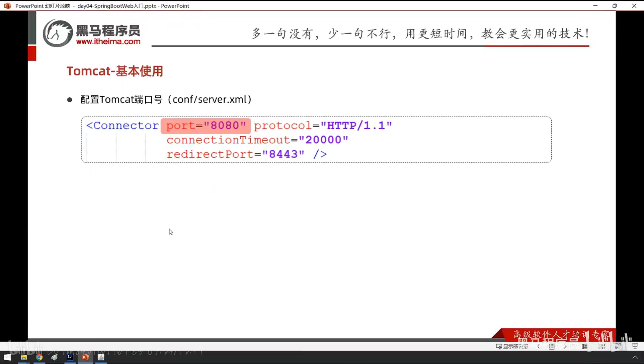The width and height of the screenshot is (644, 364).
Task: Open Windows Start menu
Action: pos(7,357)
